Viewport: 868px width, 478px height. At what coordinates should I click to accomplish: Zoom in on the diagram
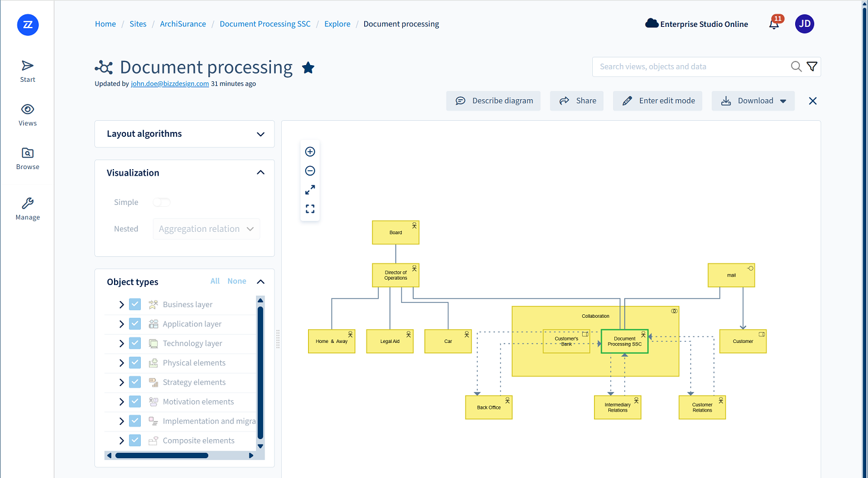(x=310, y=152)
